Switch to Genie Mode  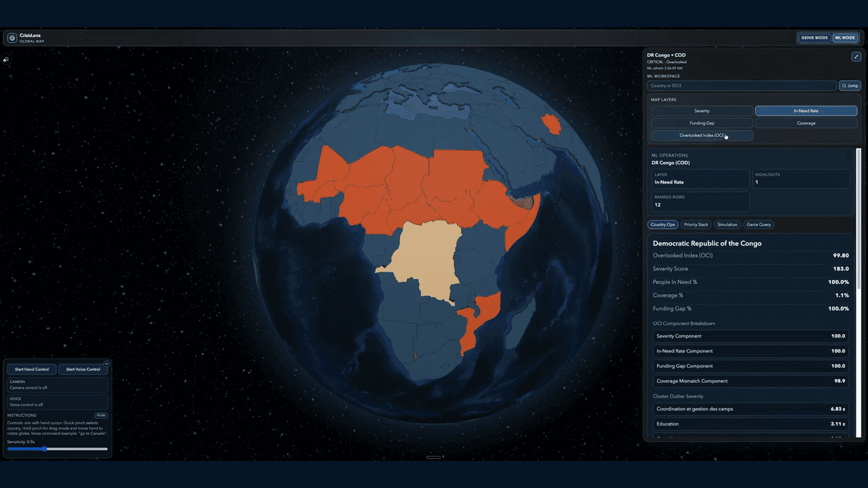coord(814,38)
